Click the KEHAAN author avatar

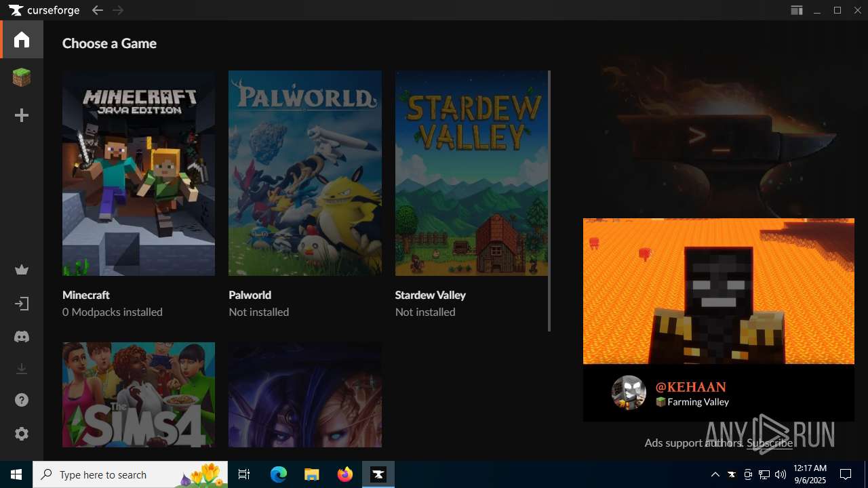click(x=629, y=393)
